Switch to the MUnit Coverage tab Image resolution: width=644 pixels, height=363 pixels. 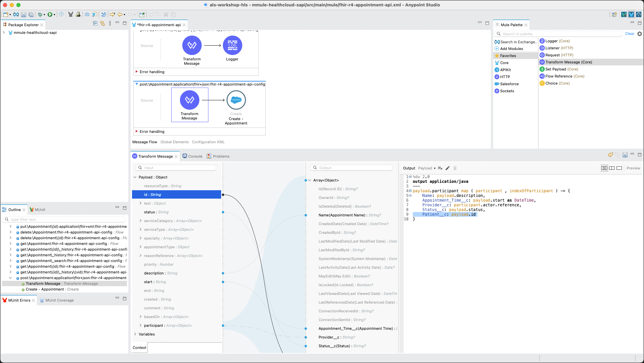(57, 300)
